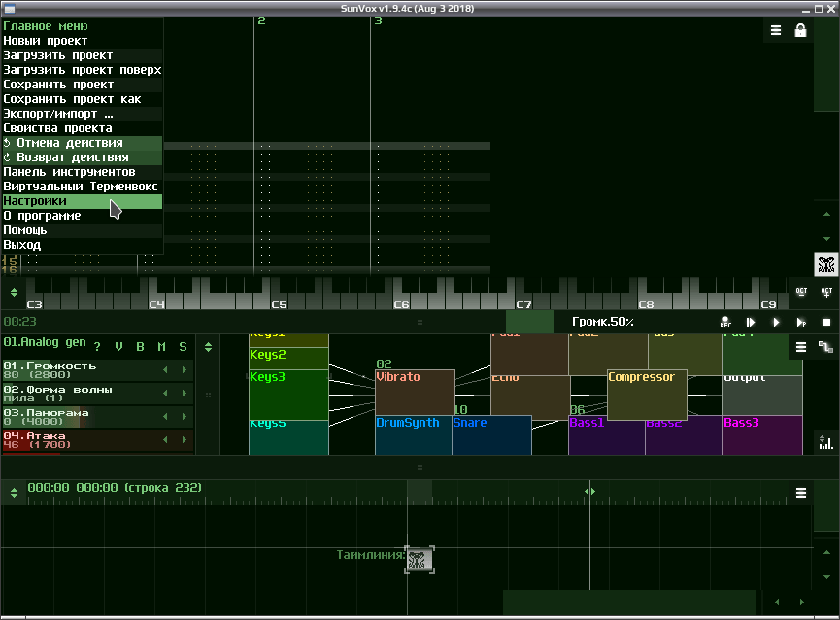Click pattern editor scroll up arrow
Screen dimensions: 840x620
pos(826,215)
